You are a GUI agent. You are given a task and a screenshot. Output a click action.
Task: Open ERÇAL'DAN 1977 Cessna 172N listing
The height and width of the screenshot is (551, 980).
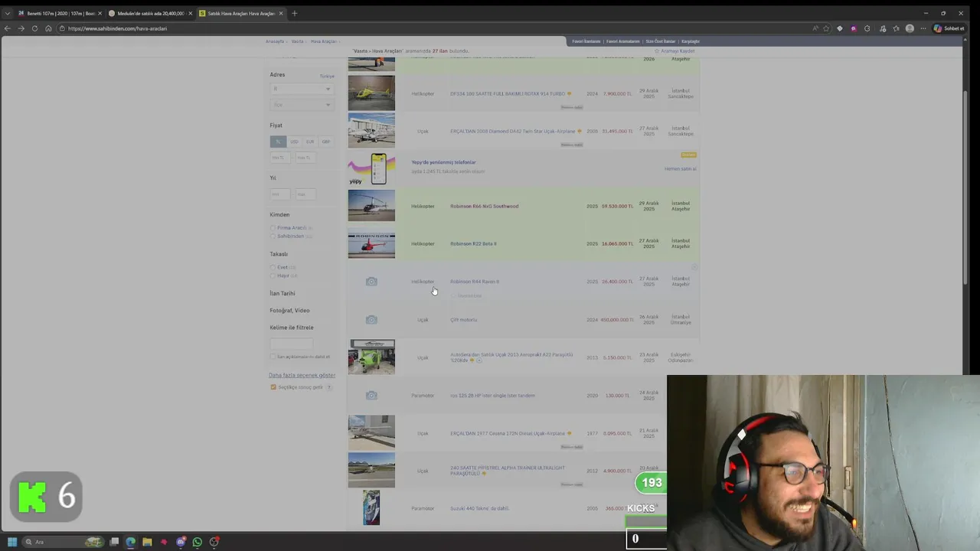[508, 433]
